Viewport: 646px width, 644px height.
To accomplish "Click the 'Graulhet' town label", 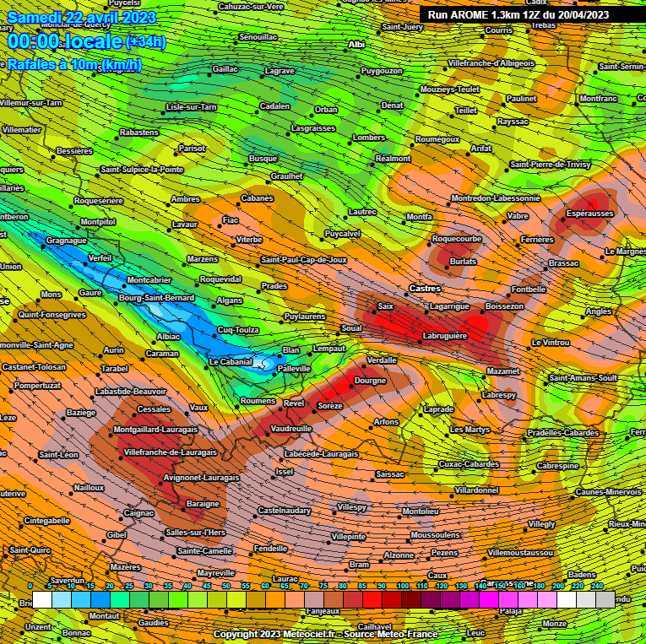I will (x=287, y=176).
